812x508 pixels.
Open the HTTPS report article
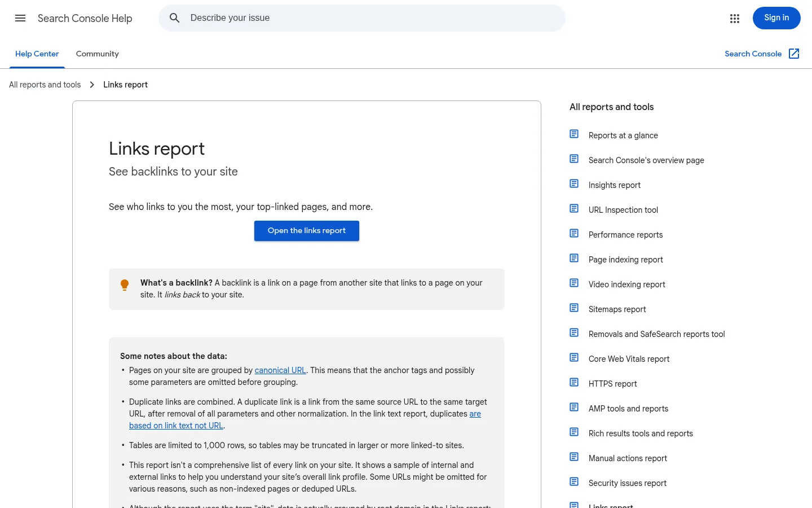tap(612, 384)
